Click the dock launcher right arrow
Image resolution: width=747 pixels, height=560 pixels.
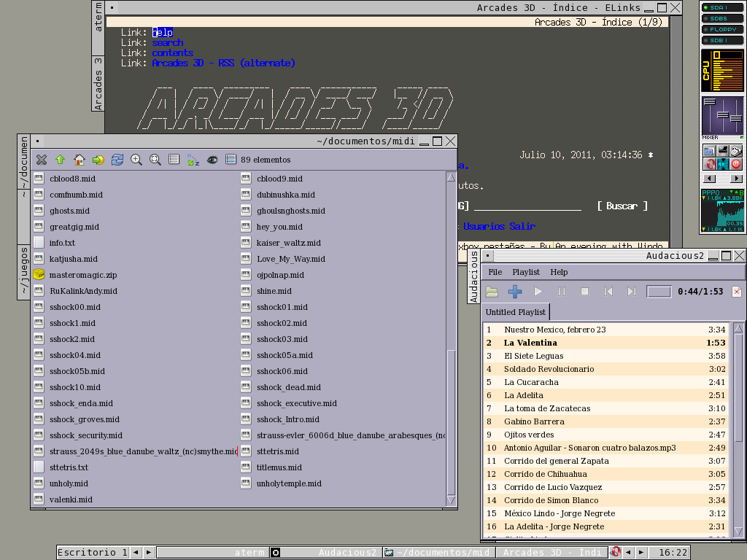click(x=737, y=179)
